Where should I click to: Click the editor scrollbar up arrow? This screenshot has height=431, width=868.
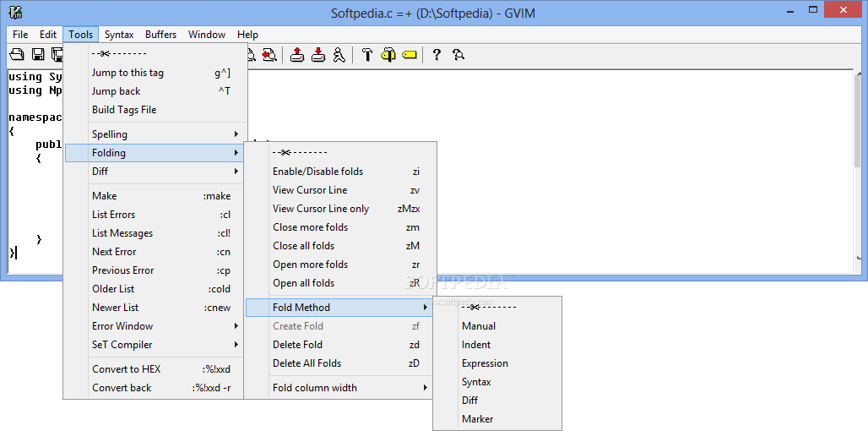(x=859, y=75)
